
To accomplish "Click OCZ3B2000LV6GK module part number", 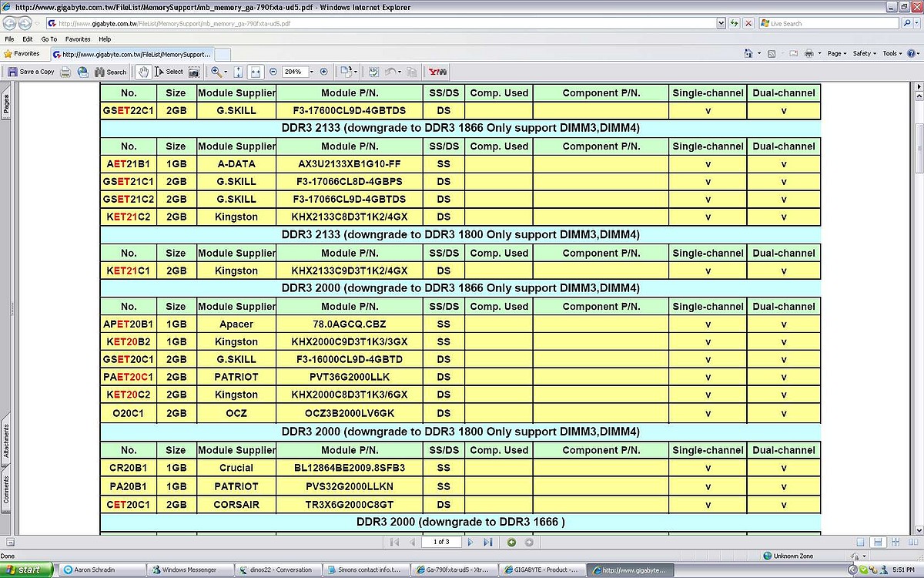I will pyautogui.click(x=350, y=413).
